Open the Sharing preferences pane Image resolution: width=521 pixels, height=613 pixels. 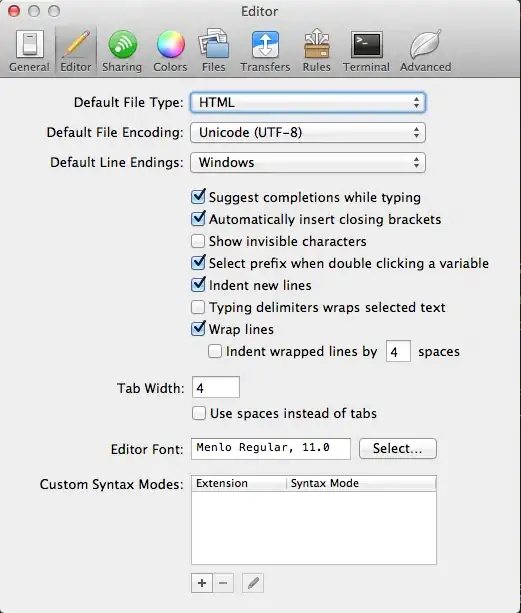[122, 51]
